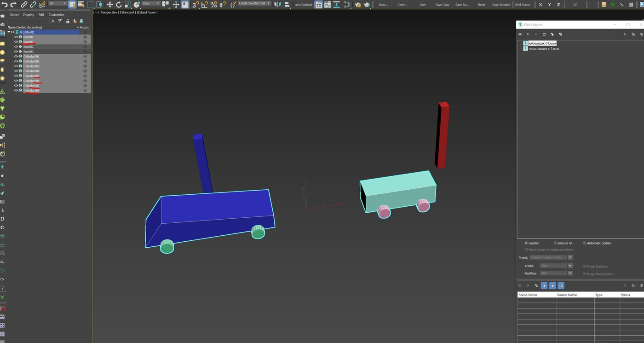Open the Customize menu in Scene Explorer
This screenshot has height=343, width=644.
coord(57,15)
